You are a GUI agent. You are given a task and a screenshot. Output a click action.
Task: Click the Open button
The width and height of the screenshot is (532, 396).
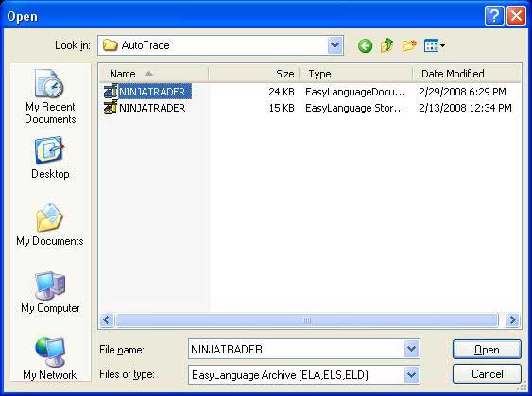[x=487, y=349]
